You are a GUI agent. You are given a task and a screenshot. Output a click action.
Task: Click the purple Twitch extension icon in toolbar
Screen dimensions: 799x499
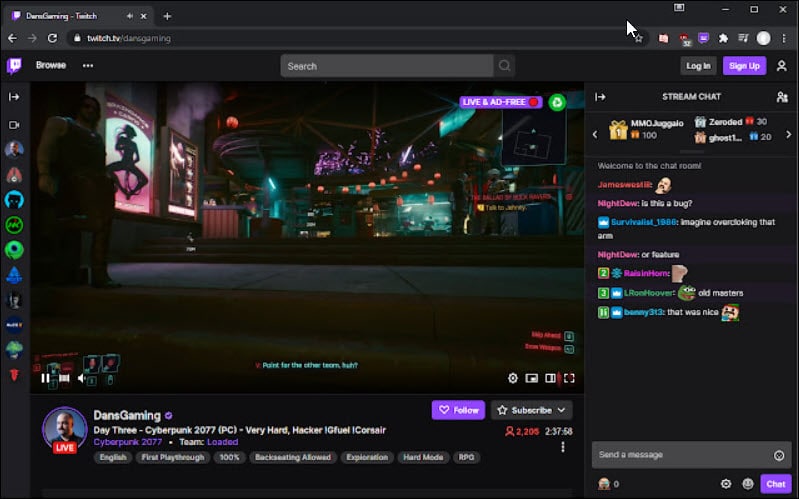click(x=703, y=38)
